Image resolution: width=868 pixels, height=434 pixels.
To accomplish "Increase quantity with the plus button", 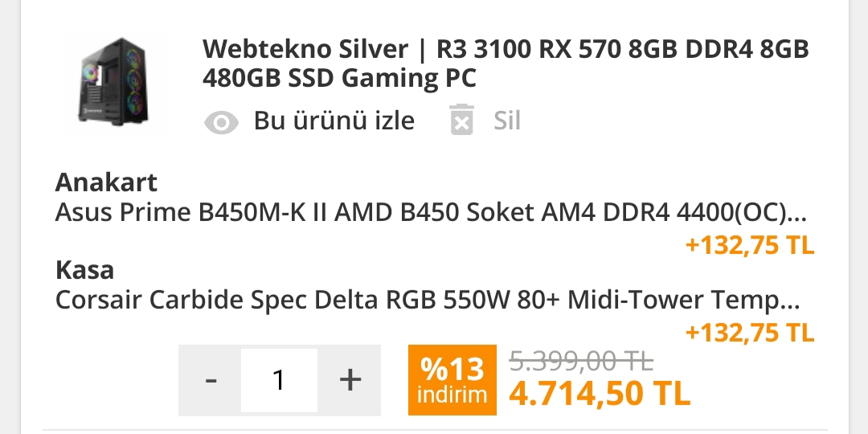I will [x=350, y=379].
